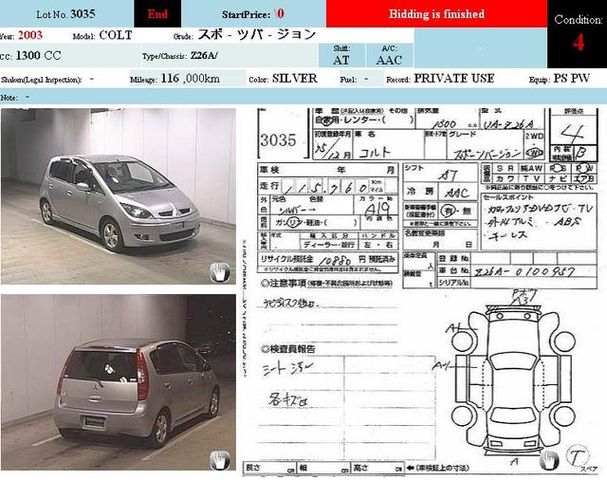
Task: Click the chassis type Z26A/
Action: [x=204, y=56]
